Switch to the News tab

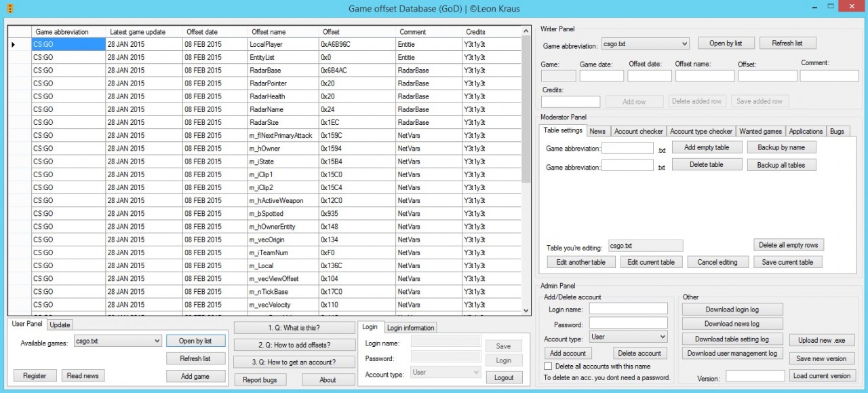tap(597, 131)
